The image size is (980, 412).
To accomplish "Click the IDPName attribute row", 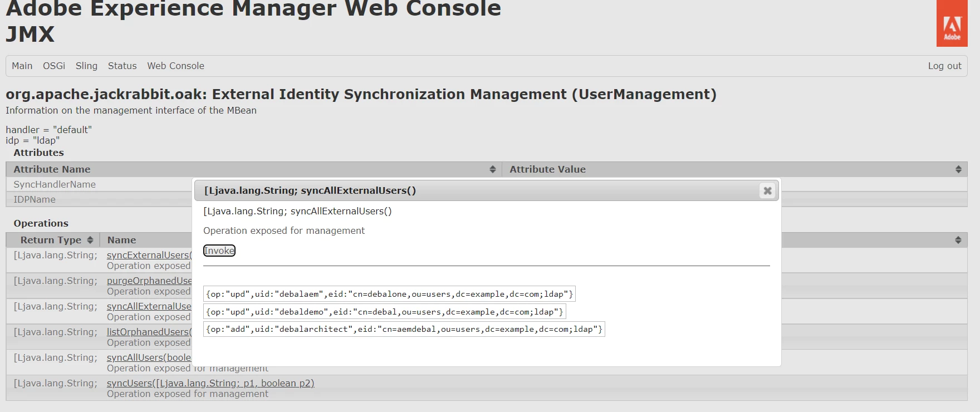I will coord(99,199).
